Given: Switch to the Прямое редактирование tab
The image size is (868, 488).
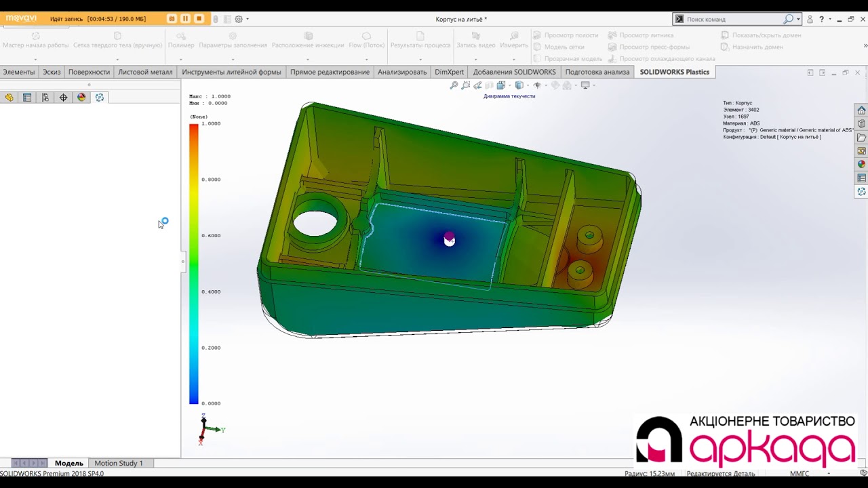Looking at the screenshot, I should click(x=330, y=72).
